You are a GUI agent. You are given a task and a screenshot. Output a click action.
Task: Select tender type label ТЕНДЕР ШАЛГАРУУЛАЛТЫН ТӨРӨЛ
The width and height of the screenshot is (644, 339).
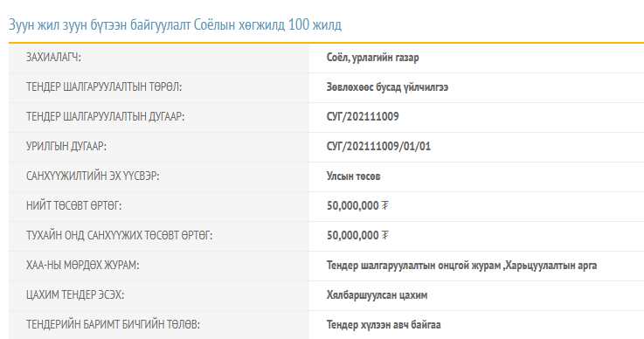104,87
